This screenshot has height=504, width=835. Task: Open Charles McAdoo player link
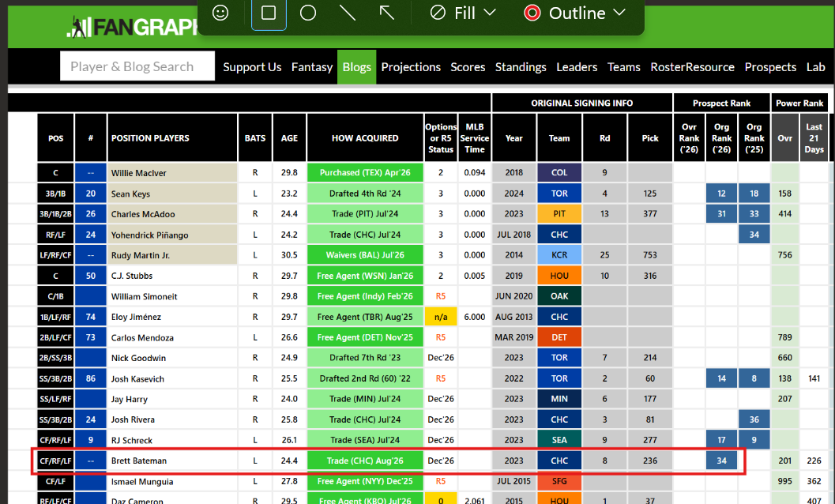tap(143, 214)
